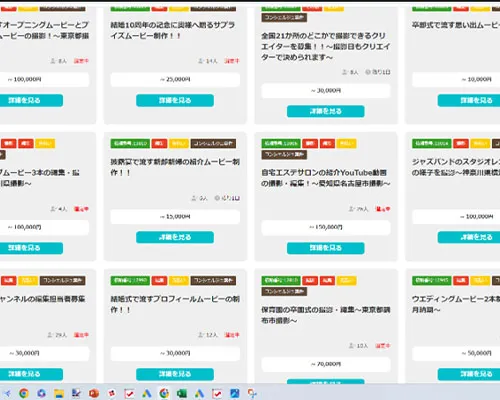Open File Explorer from the taskbar
The width and height of the screenshot is (500, 400).
(59, 394)
